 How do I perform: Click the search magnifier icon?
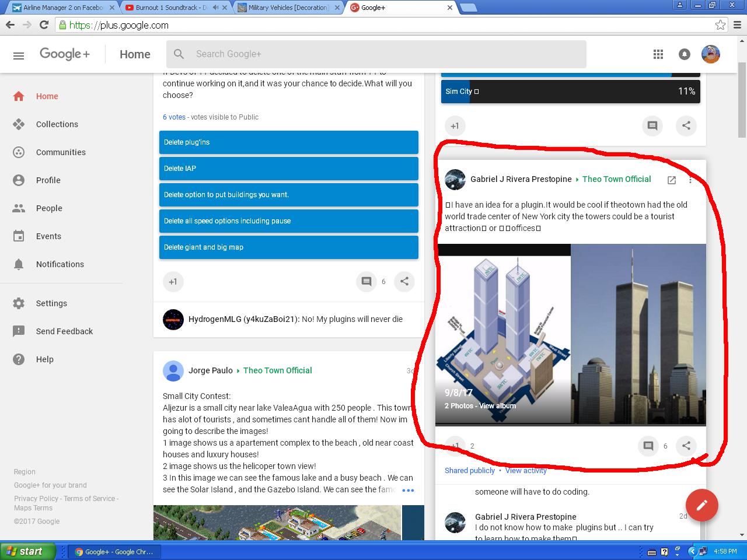179,54
